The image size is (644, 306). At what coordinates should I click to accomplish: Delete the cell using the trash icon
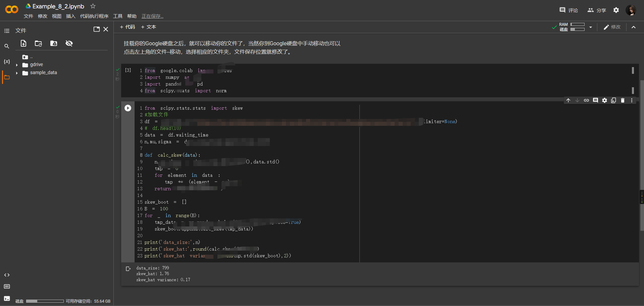pos(623,100)
